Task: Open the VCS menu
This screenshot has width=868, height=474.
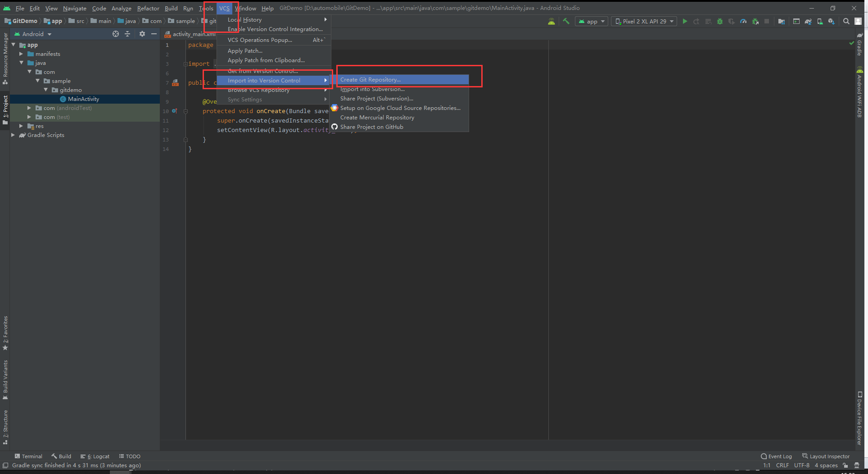Action: tap(224, 8)
